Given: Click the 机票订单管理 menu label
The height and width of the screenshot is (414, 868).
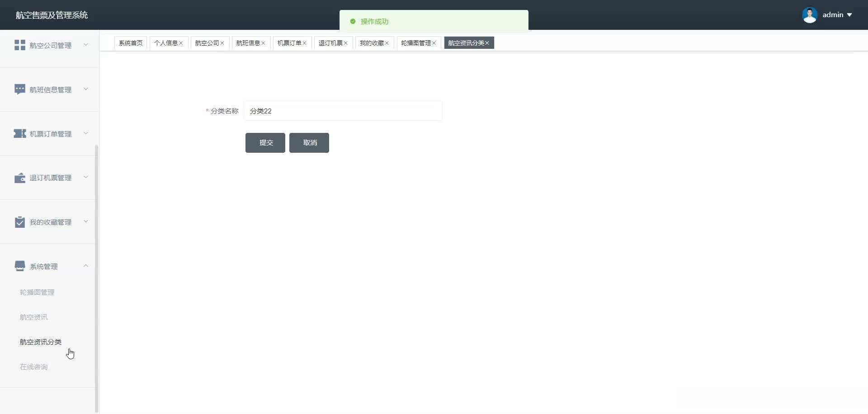Looking at the screenshot, I should pyautogui.click(x=51, y=134).
